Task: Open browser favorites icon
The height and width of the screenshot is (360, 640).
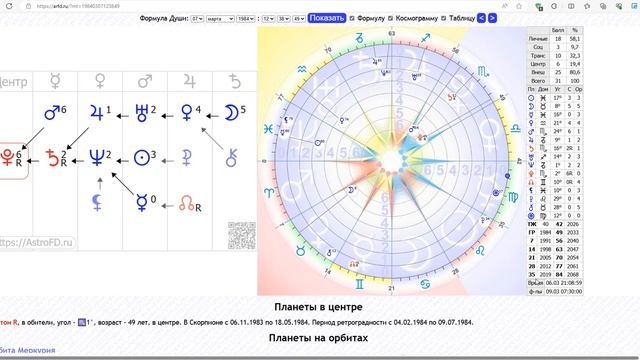Action: click(587, 6)
